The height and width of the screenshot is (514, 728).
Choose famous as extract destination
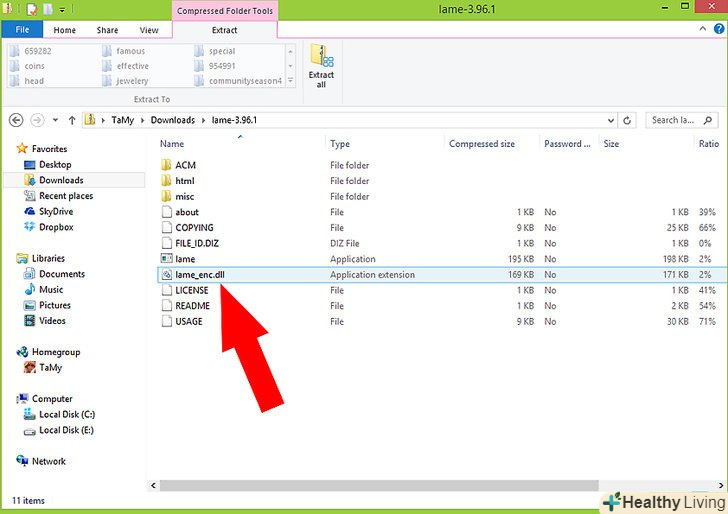click(124, 51)
